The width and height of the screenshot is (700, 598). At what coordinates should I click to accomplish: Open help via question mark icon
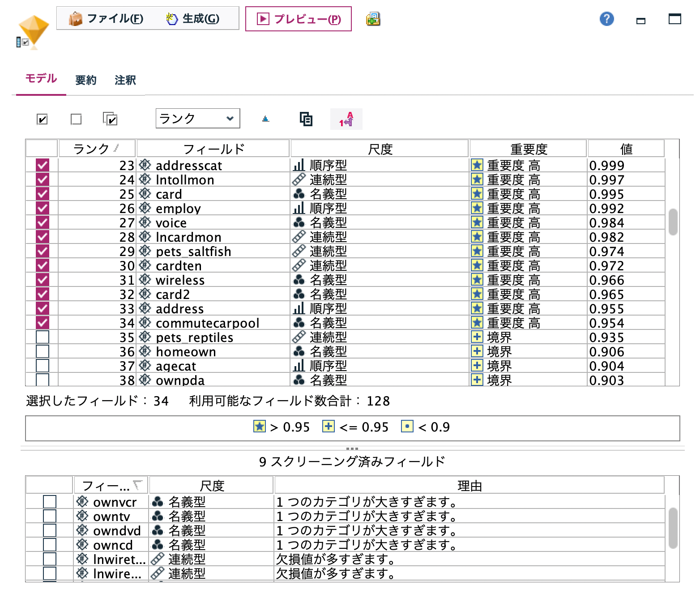pos(606,19)
